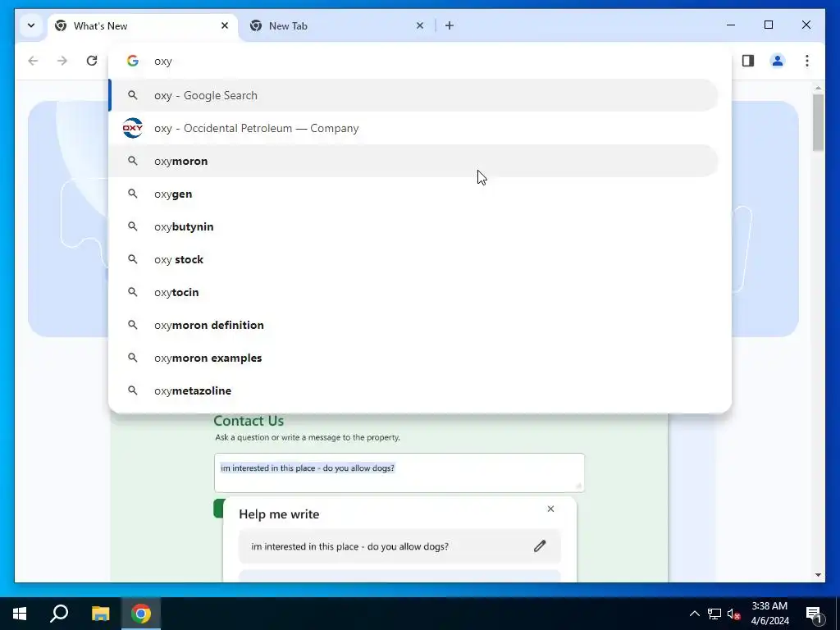Show hidden system tray icons
Image resolution: width=840 pixels, height=630 pixels.
694,614
